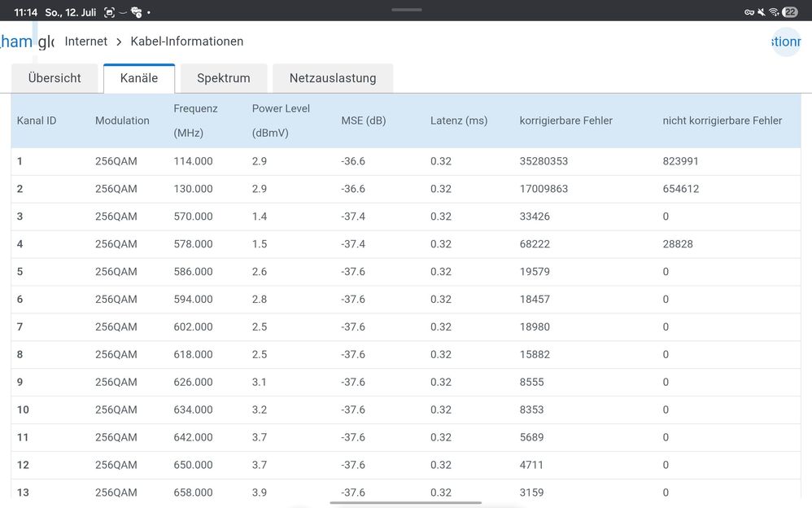Click power level 3.1 in channel 9 row
The image size is (812, 508).
pyautogui.click(x=260, y=382)
